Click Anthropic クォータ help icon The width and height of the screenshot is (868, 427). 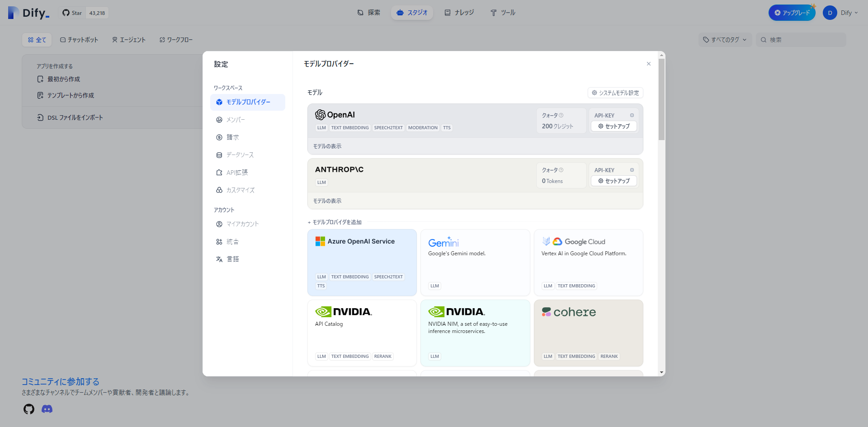click(561, 170)
